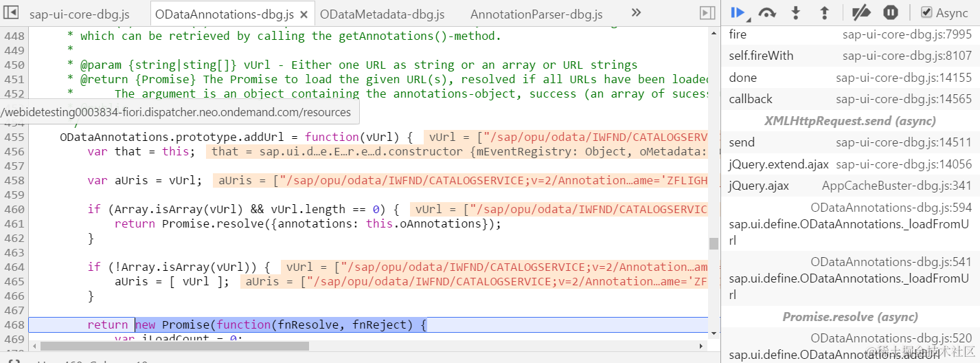Image resolution: width=980 pixels, height=363 pixels.
Task: Step into next function call
Action: click(x=796, y=12)
